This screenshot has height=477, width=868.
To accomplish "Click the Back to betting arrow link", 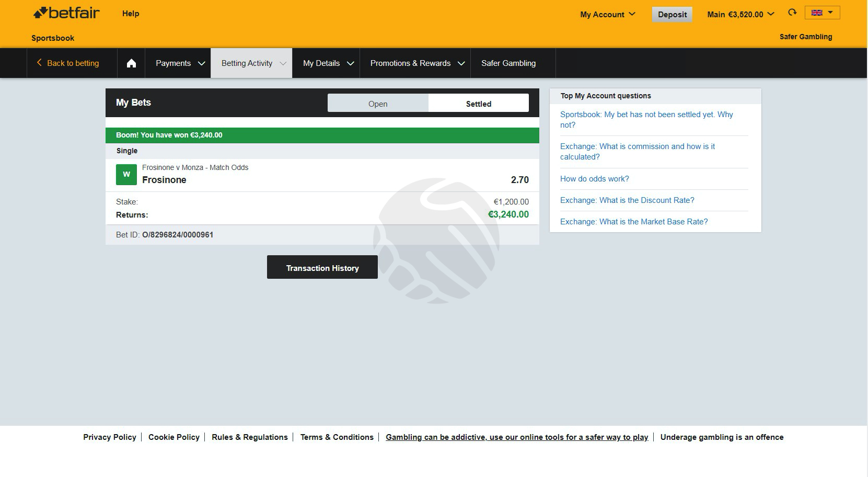I will point(68,63).
